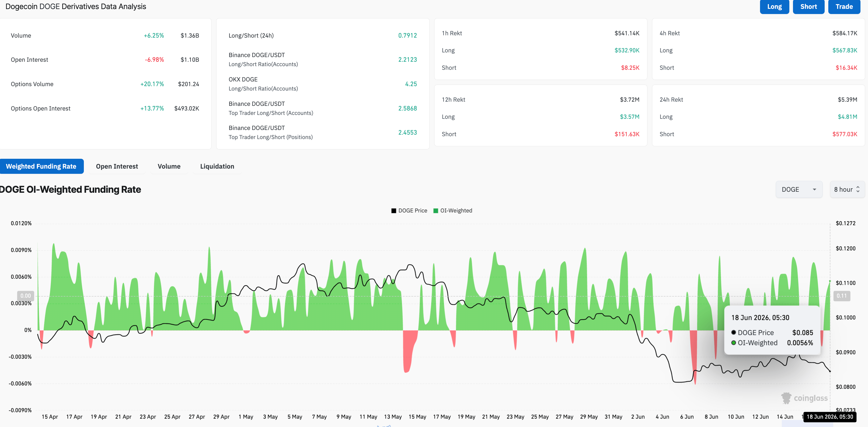Image resolution: width=868 pixels, height=427 pixels.
Task: Click 1h Rekt long value $532.90K
Action: [x=627, y=51]
